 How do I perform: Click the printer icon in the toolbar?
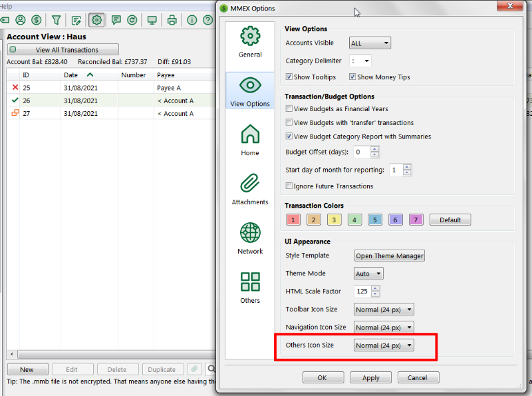coord(172,20)
